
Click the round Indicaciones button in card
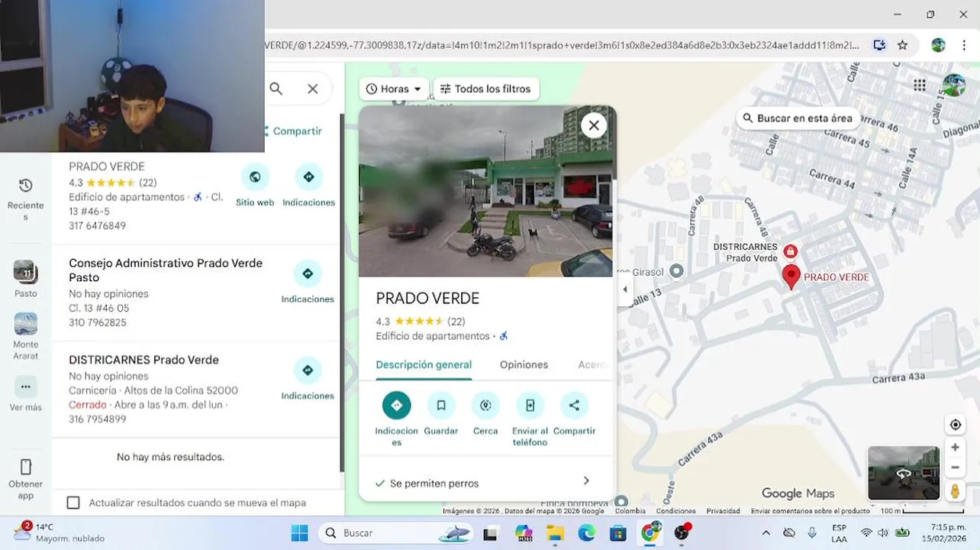coord(396,405)
